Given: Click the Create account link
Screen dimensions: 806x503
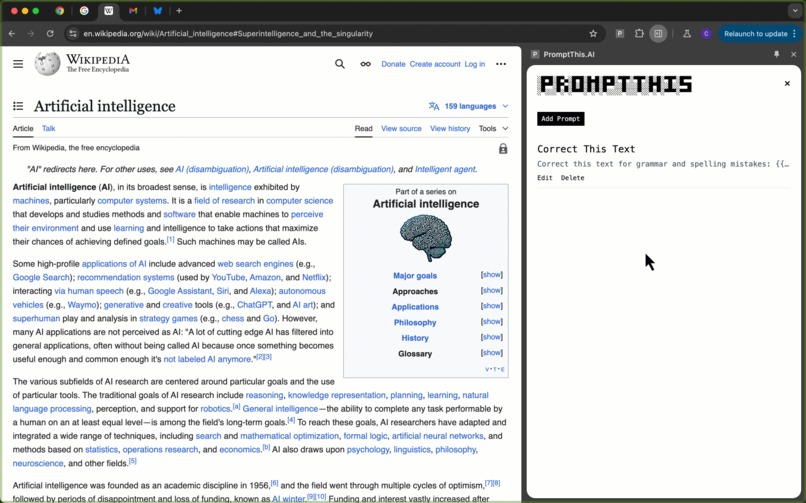Looking at the screenshot, I should tap(435, 64).
